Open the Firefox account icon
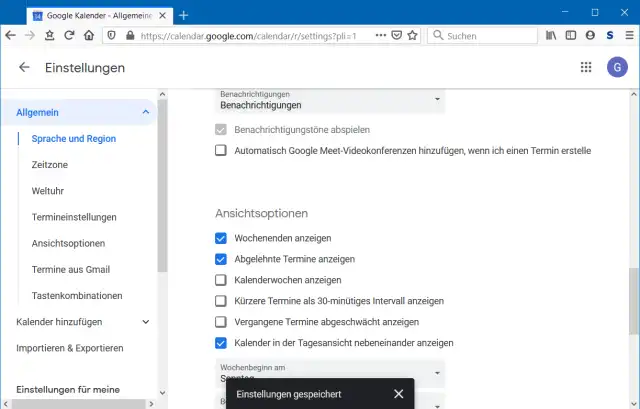This screenshot has height=409, width=640. 590,36
